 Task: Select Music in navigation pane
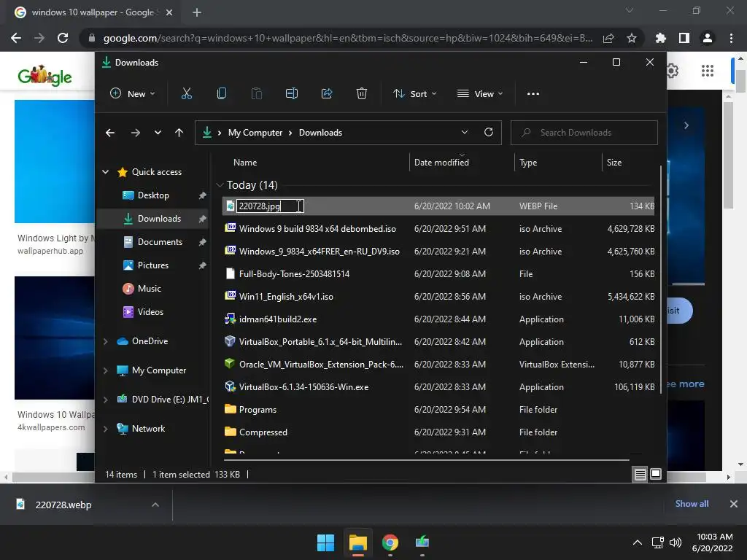tap(149, 289)
